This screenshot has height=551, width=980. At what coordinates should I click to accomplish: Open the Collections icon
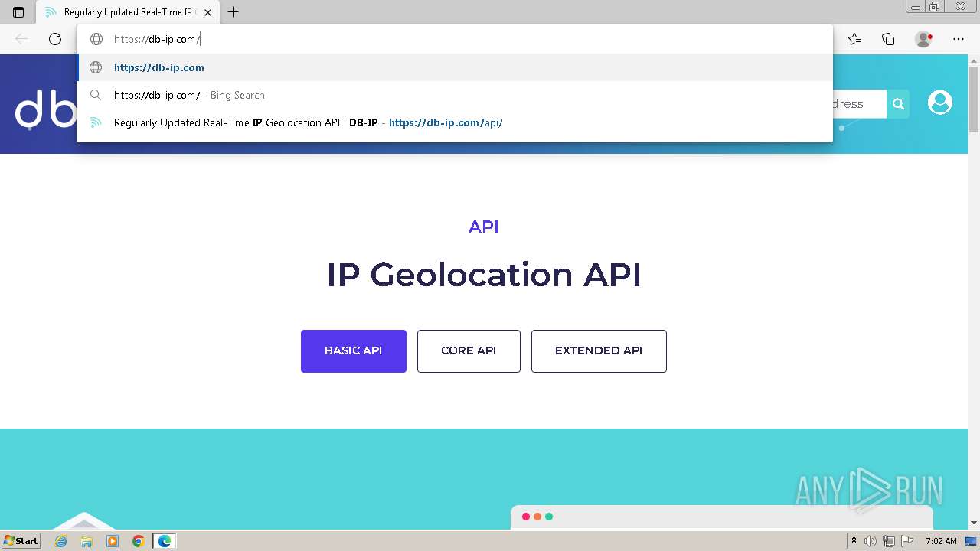pos(888,39)
